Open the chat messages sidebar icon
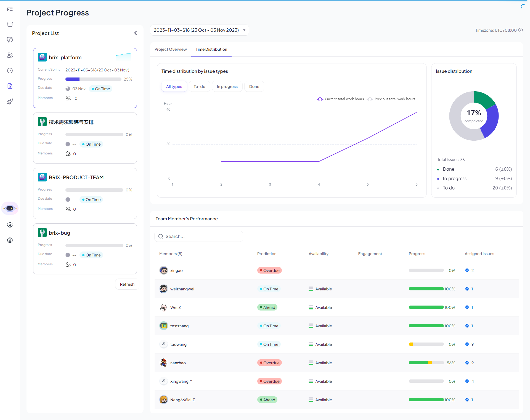 click(10, 40)
